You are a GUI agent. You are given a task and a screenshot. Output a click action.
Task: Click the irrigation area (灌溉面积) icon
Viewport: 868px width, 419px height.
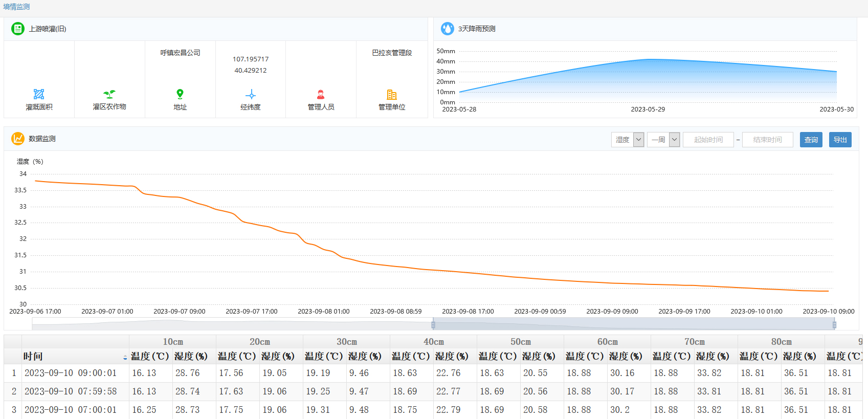tap(39, 94)
